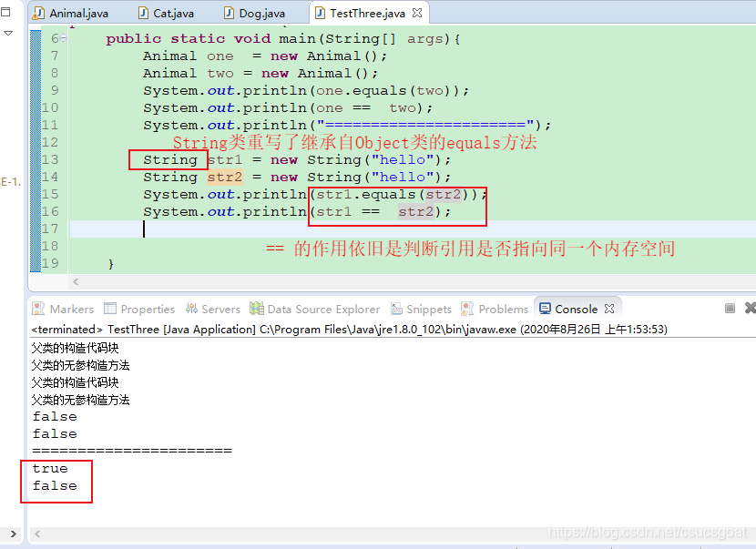Viewport: 756px width, 549px height.
Task: Click the Dog.java file icon
Action: pos(229,13)
